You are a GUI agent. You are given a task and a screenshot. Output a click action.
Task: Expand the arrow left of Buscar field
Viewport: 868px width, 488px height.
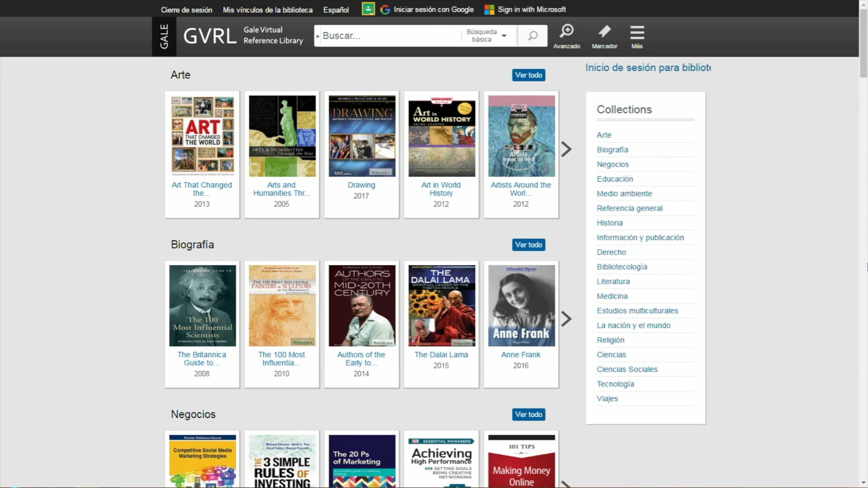318,36
